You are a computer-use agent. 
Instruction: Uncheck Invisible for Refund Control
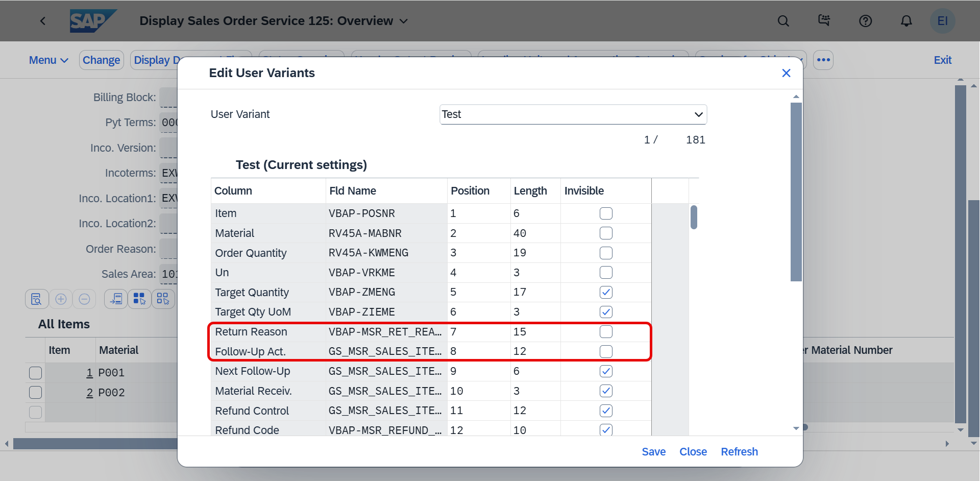(606, 411)
